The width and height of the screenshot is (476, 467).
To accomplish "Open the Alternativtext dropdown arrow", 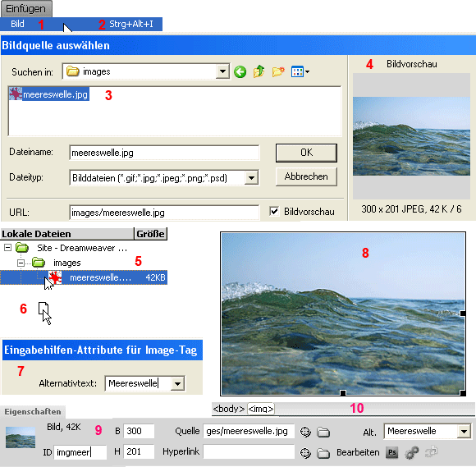I will click(177, 384).
